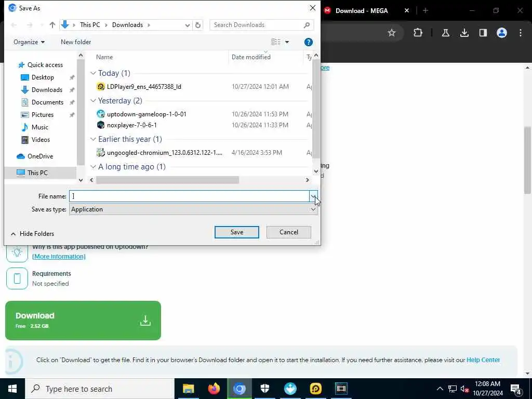Open File Explorer from taskbar
The image size is (532, 399).
tap(188, 389)
